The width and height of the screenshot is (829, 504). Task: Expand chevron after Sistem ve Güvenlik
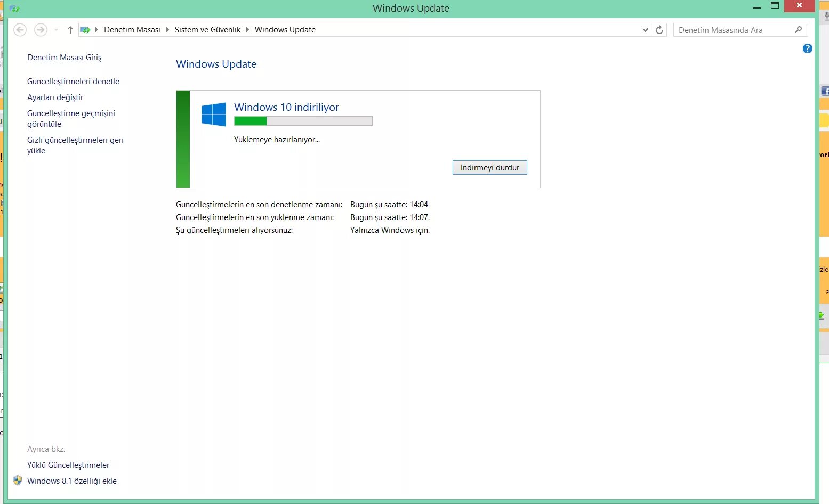click(247, 30)
